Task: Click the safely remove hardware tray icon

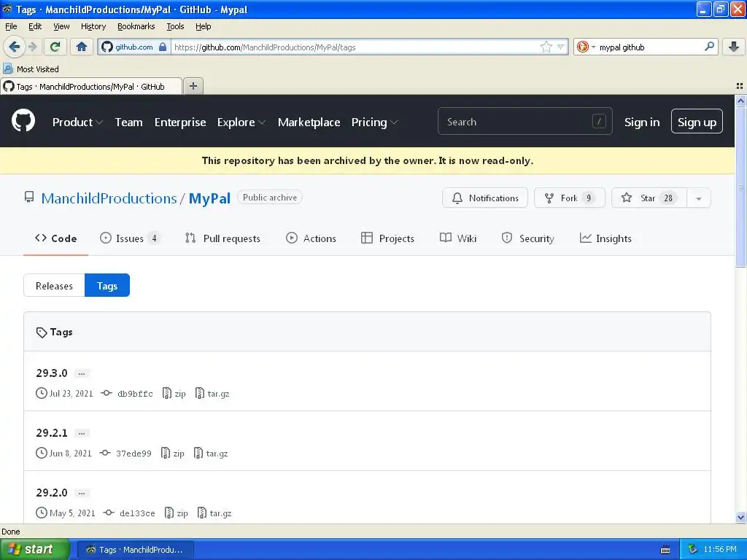Action: click(693, 550)
